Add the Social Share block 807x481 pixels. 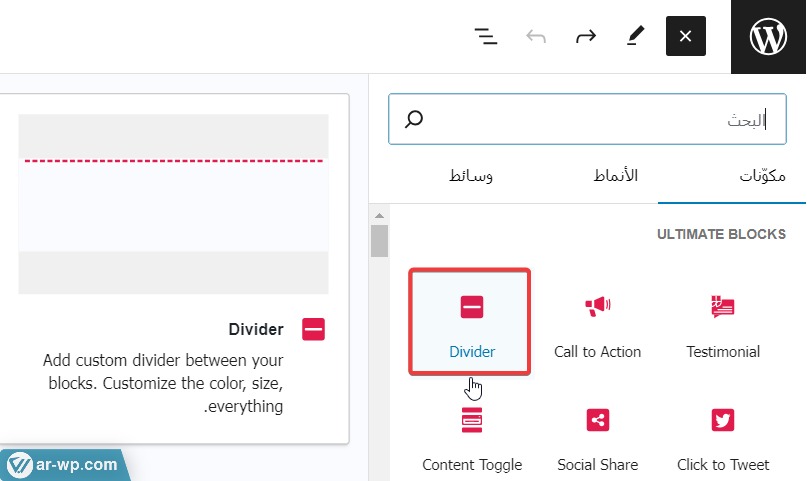(598, 437)
